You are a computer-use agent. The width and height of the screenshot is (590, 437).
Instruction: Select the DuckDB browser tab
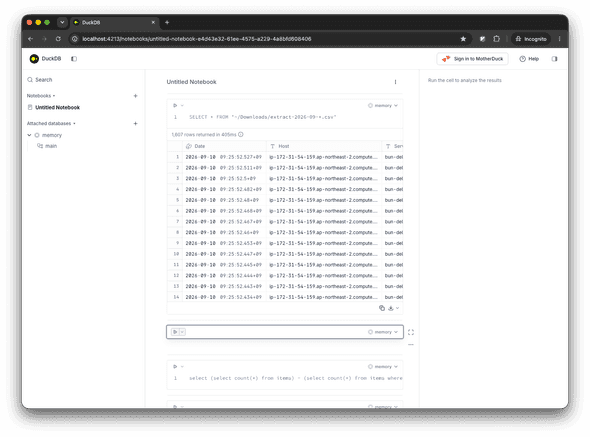tap(114, 23)
